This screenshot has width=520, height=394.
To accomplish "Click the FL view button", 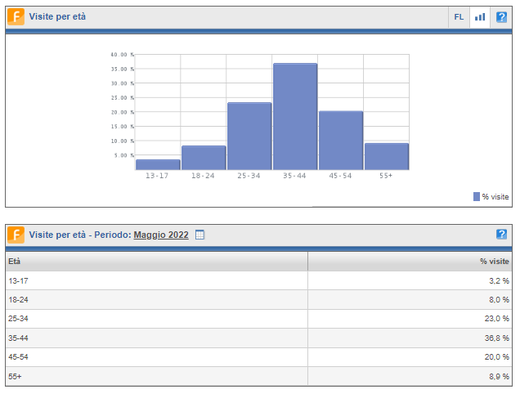I will [459, 17].
